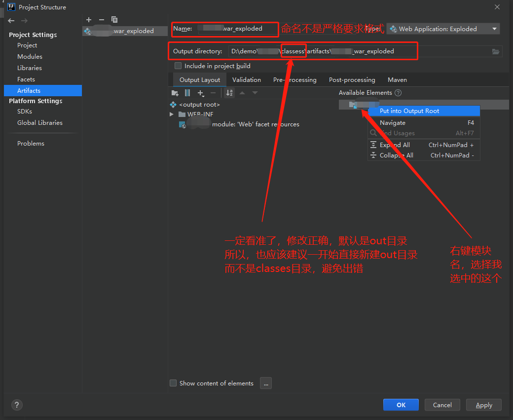Click the Cancel button
513x420 pixels.
pyautogui.click(x=442, y=405)
